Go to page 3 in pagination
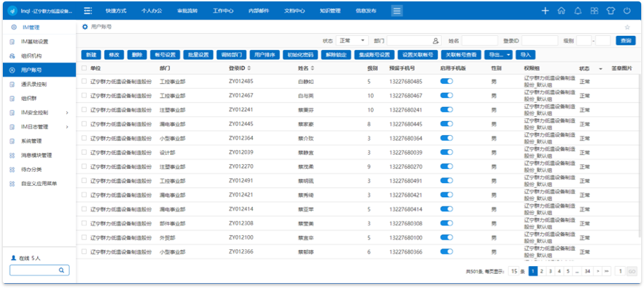644x288 pixels. [x=550, y=271]
